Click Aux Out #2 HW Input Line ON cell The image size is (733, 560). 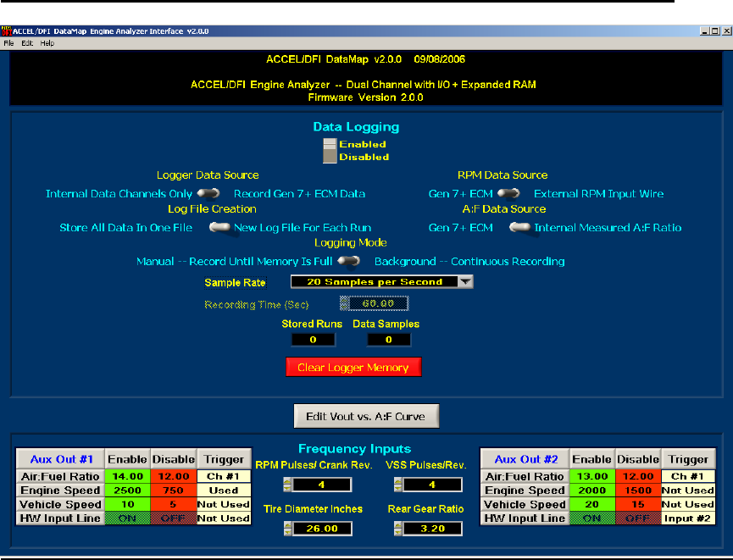(592, 518)
